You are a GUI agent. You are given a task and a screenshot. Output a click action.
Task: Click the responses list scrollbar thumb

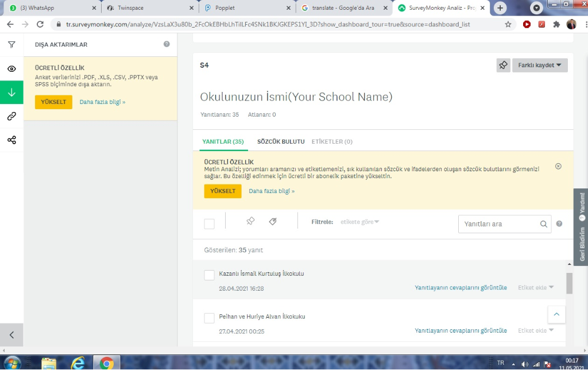(x=569, y=283)
